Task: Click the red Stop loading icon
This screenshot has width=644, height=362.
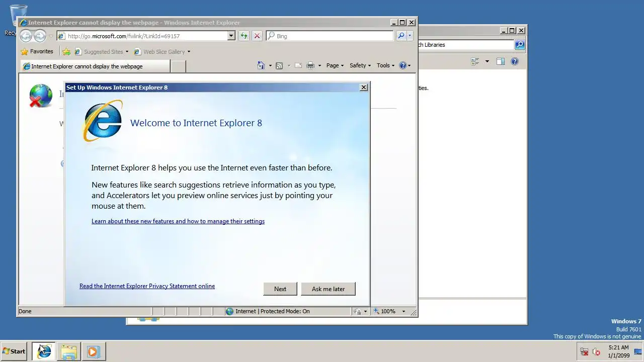Action: point(257,36)
